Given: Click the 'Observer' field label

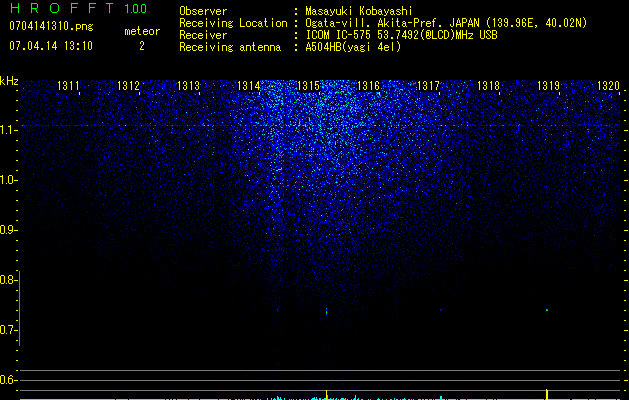Looking at the screenshot, I should point(203,11).
